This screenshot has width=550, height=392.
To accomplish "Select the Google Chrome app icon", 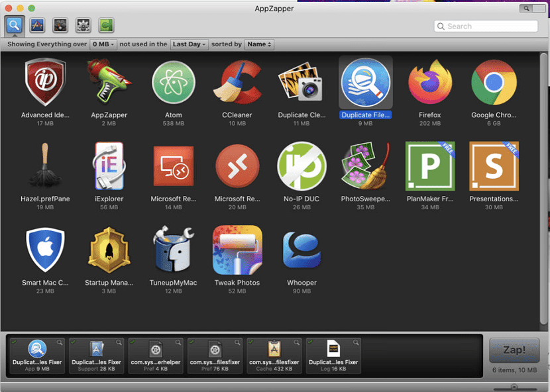I will (494, 83).
